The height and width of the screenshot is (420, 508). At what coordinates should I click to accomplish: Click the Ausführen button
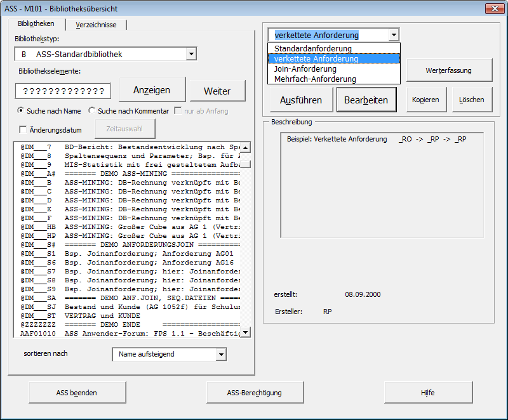pyautogui.click(x=301, y=100)
